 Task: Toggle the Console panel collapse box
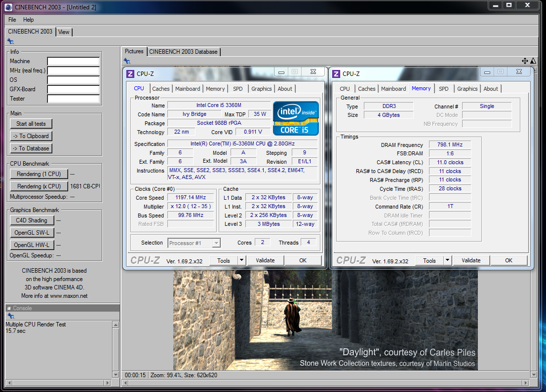tap(9, 308)
